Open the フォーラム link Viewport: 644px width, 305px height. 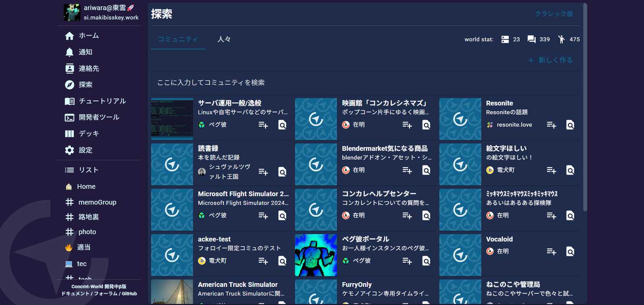pyautogui.click(x=105, y=294)
